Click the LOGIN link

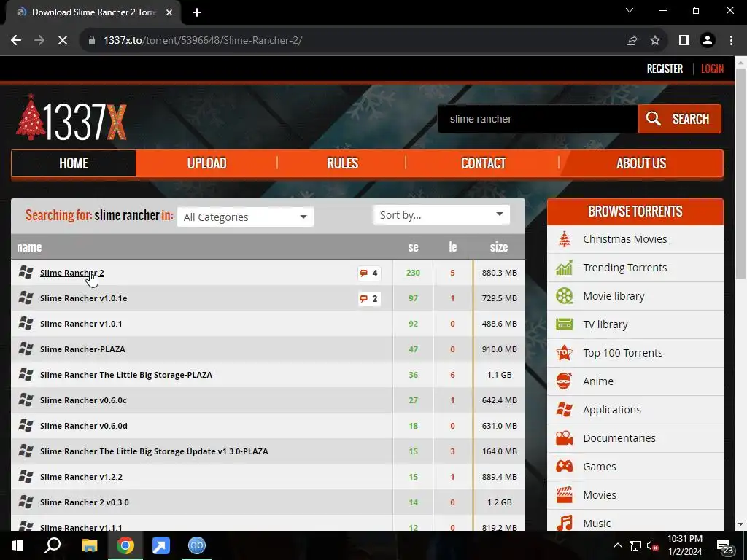point(712,69)
